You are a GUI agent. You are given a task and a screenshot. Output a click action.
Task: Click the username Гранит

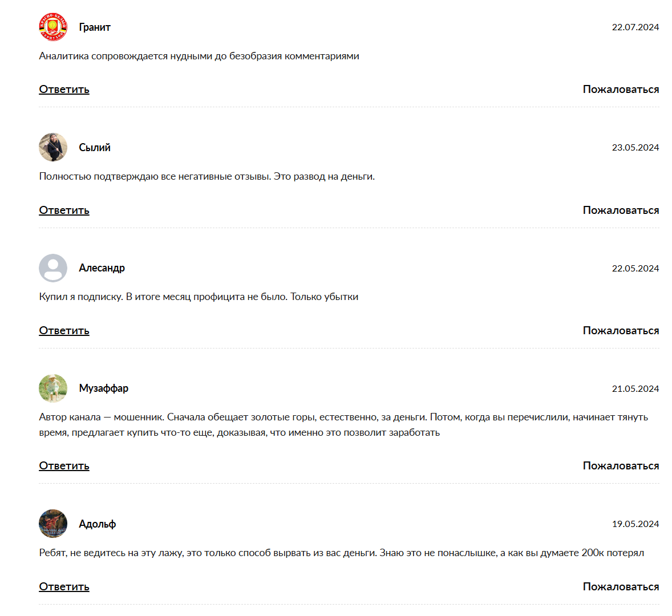95,27
